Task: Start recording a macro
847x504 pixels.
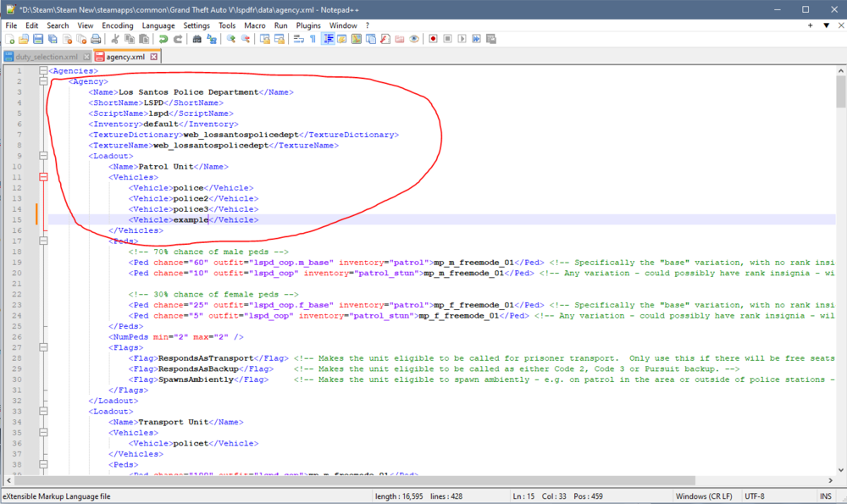Action: coord(433,38)
